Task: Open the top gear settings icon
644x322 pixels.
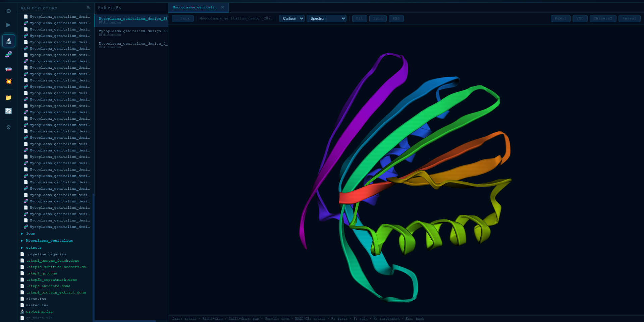Action: pyautogui.click(x=9, y=11)
